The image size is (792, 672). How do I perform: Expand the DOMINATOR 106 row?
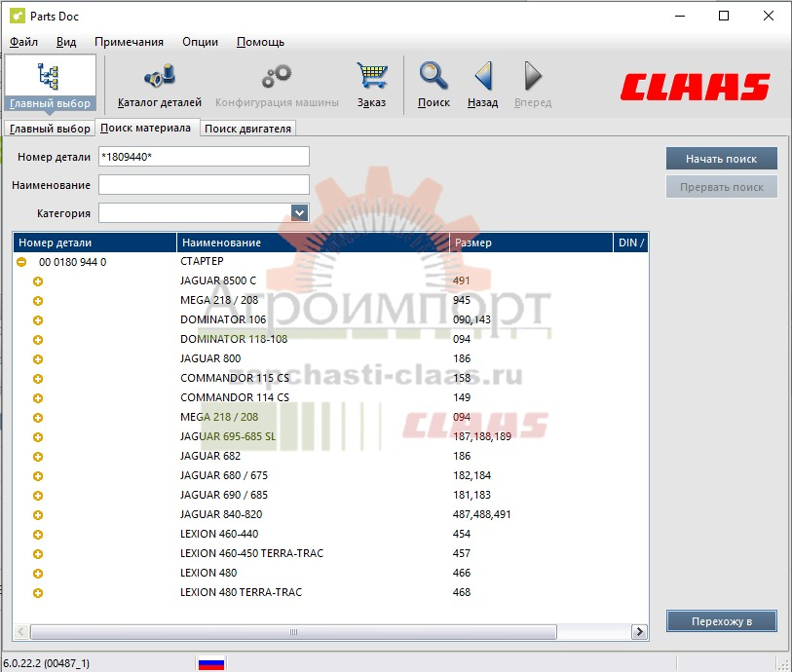[38, 320]
